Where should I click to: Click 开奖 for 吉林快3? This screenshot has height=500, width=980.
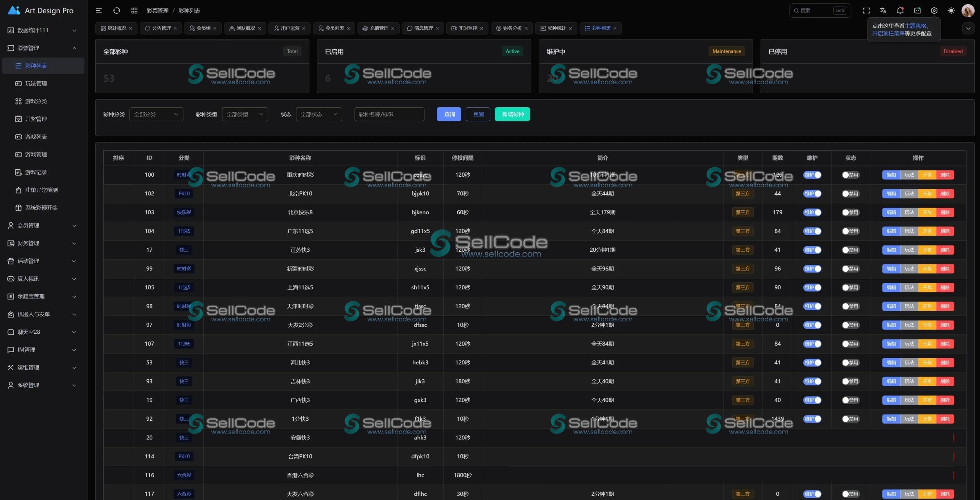(x=927, y=381)
